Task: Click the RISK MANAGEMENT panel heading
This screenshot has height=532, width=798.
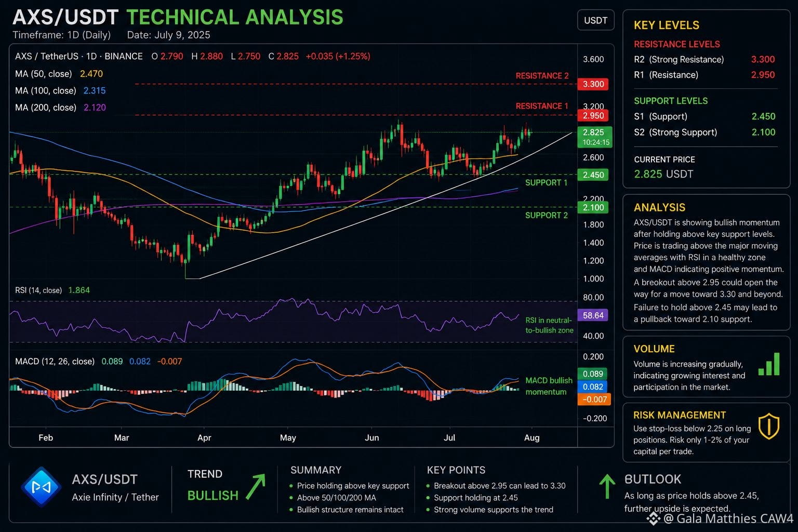Action: [x=680, y=415]
